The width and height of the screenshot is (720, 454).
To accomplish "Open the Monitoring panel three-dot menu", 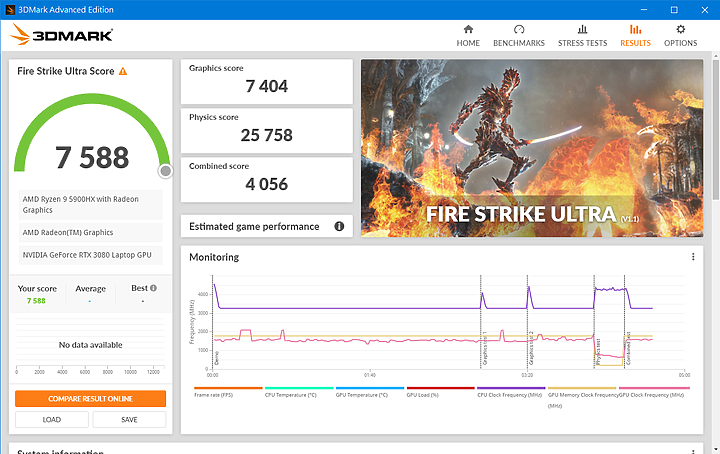I will (693, 257).
